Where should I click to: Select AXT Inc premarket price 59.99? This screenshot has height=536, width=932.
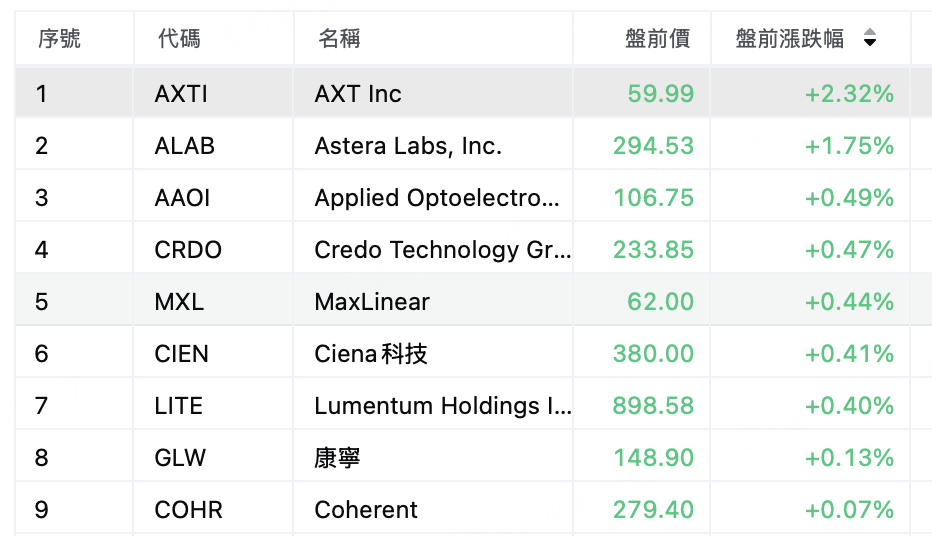click(x=660, y=94)
